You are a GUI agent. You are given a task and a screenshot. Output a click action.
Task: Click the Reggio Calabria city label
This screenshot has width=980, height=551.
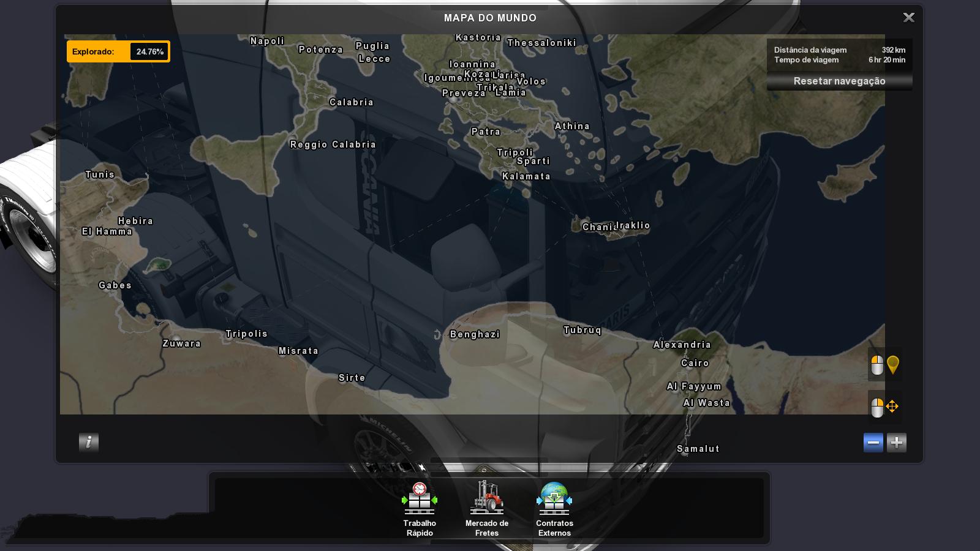[x=333, y=144]
